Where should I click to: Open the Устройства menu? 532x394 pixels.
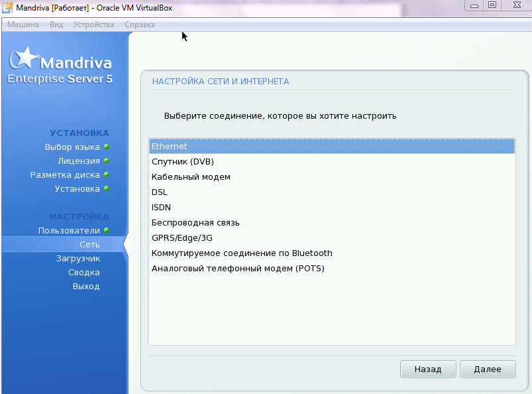click(x=93, y=25)
